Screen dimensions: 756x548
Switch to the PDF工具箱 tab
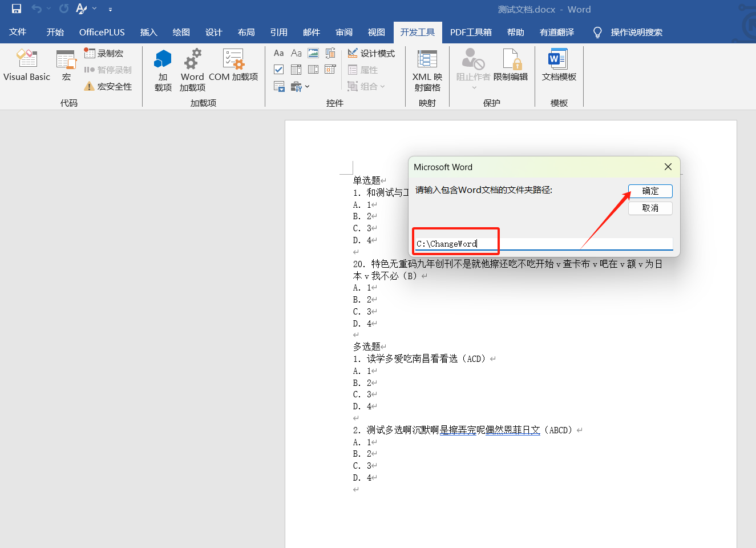tap(471, 32)
